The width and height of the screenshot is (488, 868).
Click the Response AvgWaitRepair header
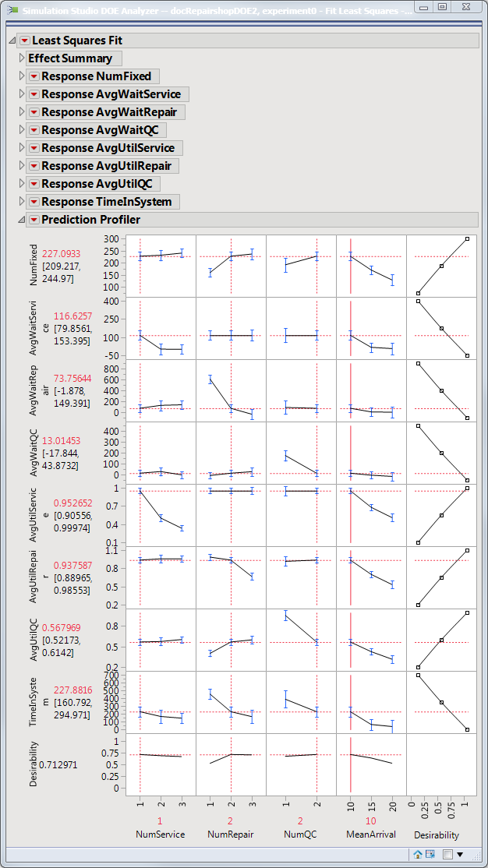click(x=111, y=112)
